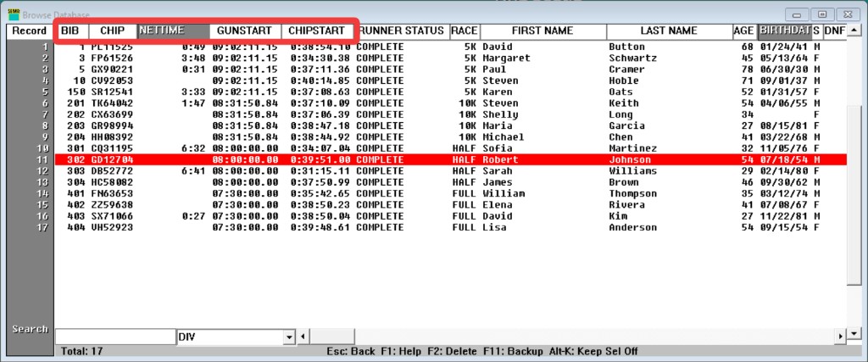The image size is (868, 362).
Task: Click birthdate 01/24/41
Action: point(784,47)
